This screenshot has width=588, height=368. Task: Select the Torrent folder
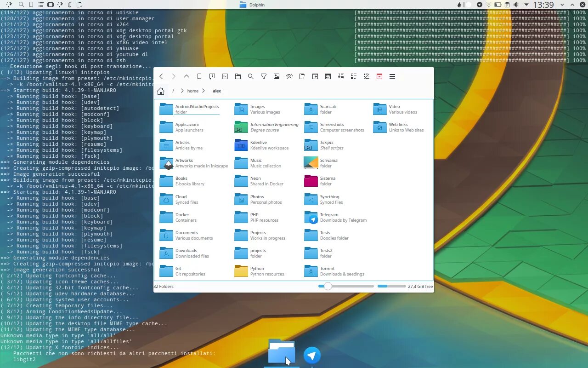tap(334, 271)
